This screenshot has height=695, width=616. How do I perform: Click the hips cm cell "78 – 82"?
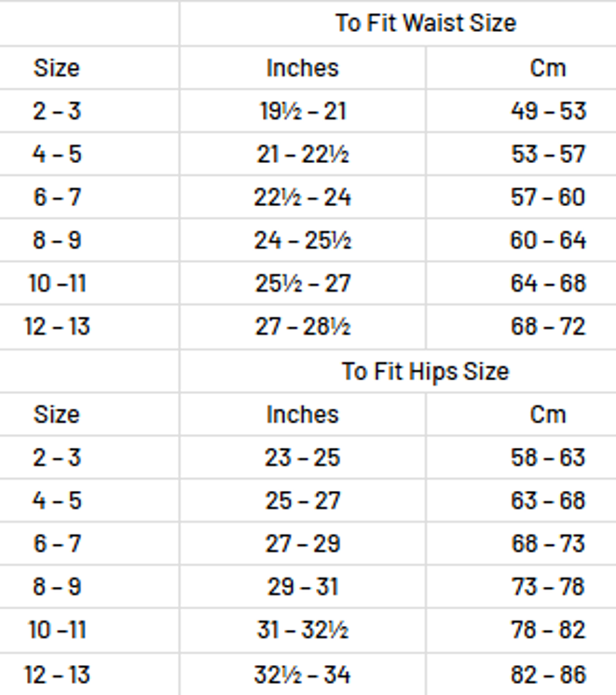tap(548, 630)
